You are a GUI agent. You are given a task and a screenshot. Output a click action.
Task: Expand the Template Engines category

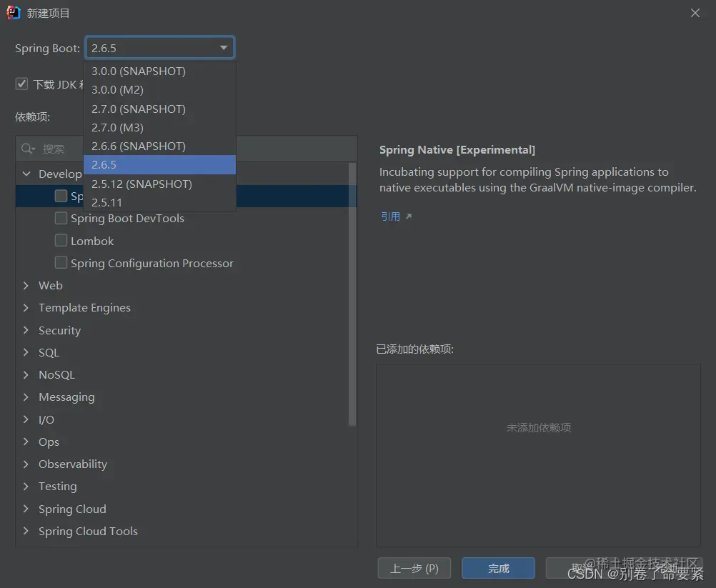click(x=26, y=308)
